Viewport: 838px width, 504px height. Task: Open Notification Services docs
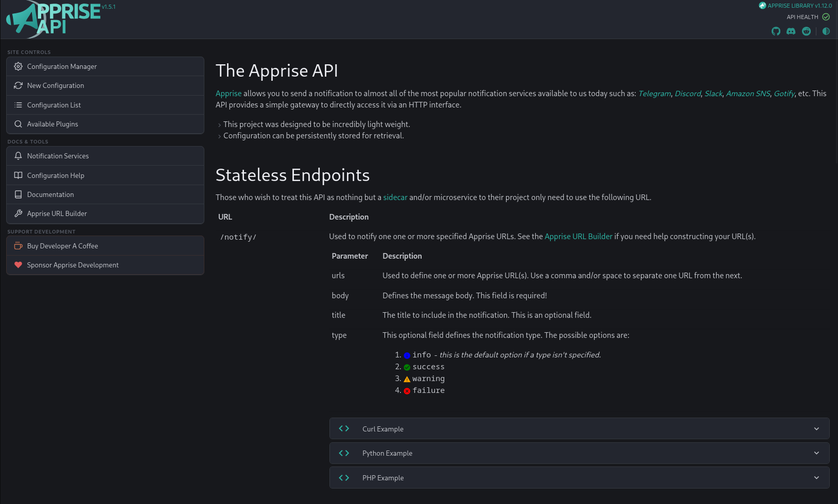pos(105,156)
